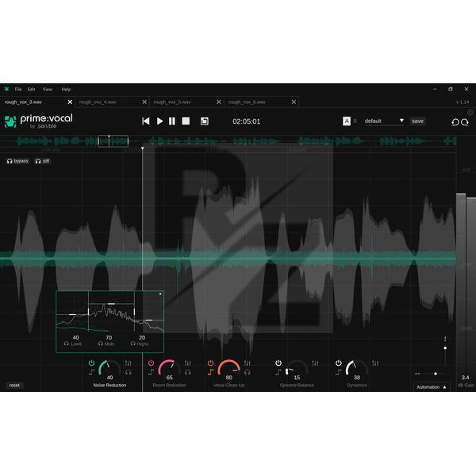
Task: Start playback with the play button
Action: point(159,121)
